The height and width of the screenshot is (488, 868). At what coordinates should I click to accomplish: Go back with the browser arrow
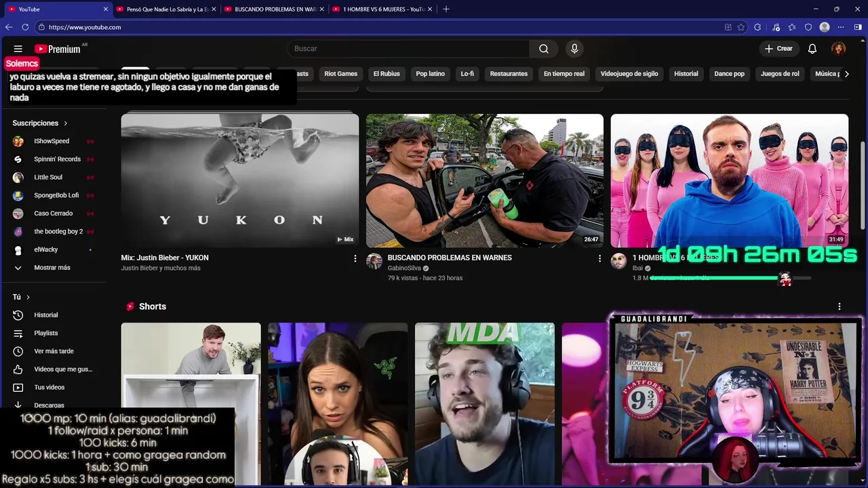click(9, 27)
